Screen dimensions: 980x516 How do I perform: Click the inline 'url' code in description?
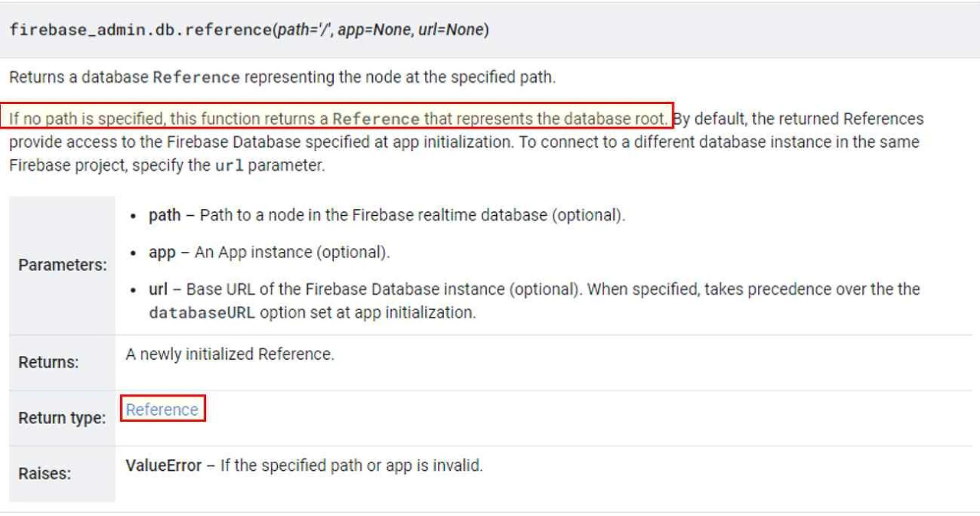[229, 165]
